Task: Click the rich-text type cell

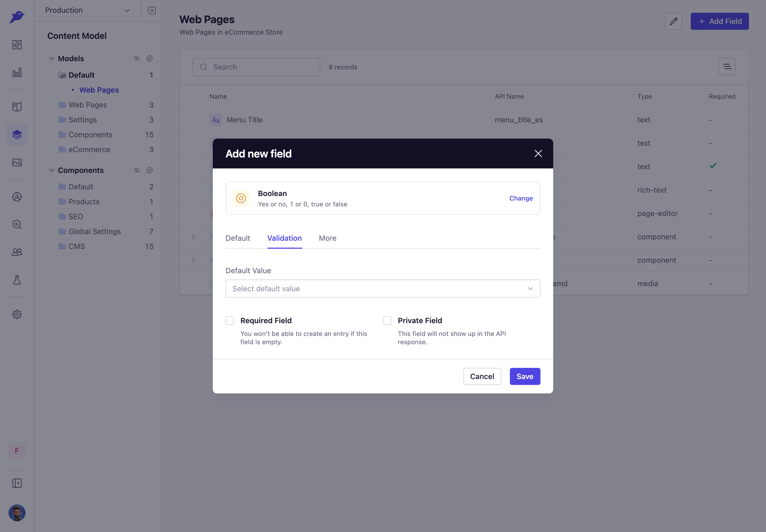Action: click(x=652, y=190)
